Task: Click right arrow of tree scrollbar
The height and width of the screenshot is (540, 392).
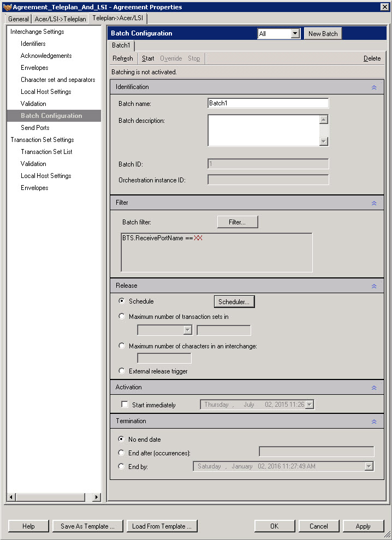Action: click(97, 497)
